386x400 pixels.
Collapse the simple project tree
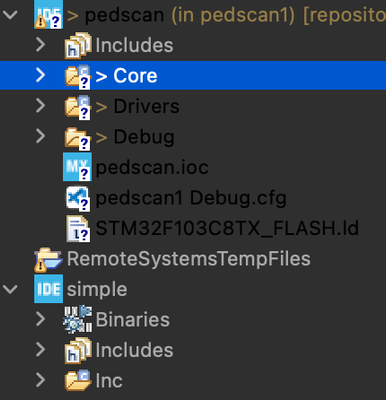click(x=10, y=289)
